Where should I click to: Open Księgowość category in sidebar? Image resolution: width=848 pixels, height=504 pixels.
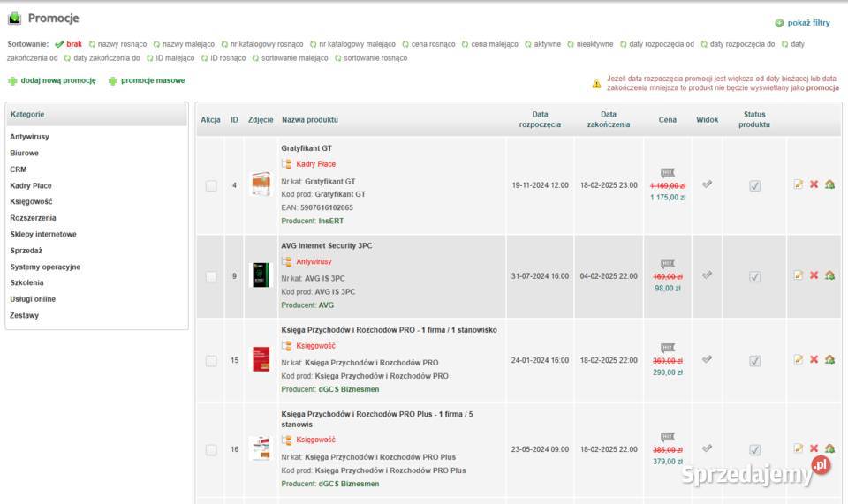coord(32,201)
